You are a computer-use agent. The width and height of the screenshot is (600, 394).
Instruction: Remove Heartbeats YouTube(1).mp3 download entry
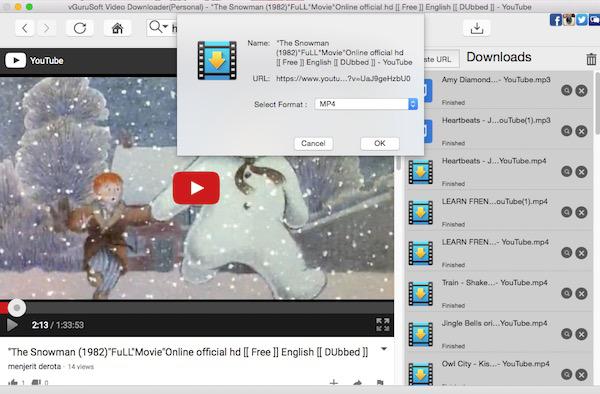tap(581, 131)
